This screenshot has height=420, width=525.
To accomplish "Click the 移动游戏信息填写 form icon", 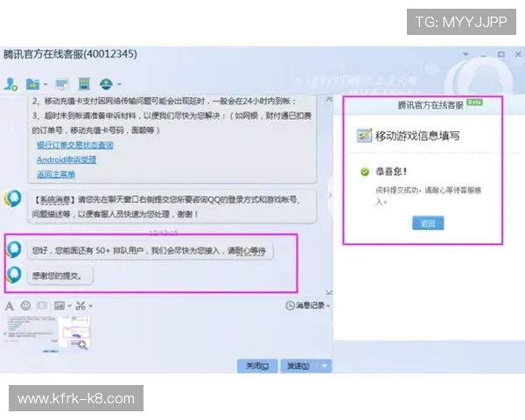I will 364,136.
